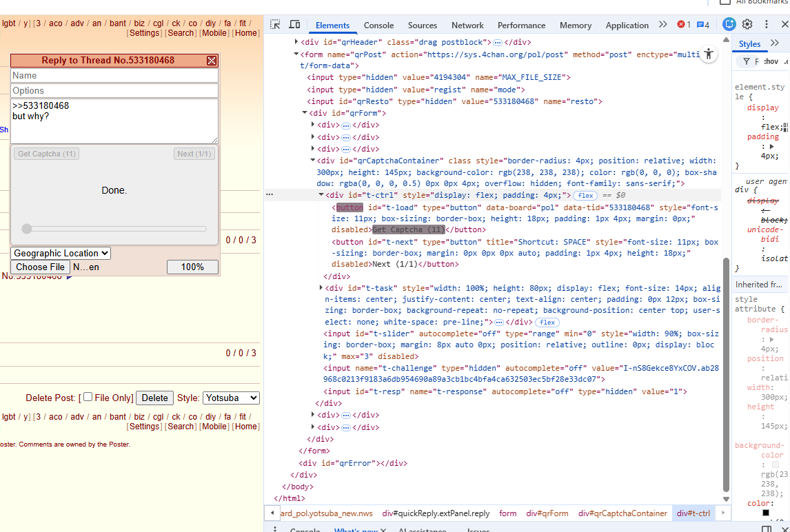
Task: Show more DevTools tabs chevron
Action: pyautogui.click(x=662, y=25)
